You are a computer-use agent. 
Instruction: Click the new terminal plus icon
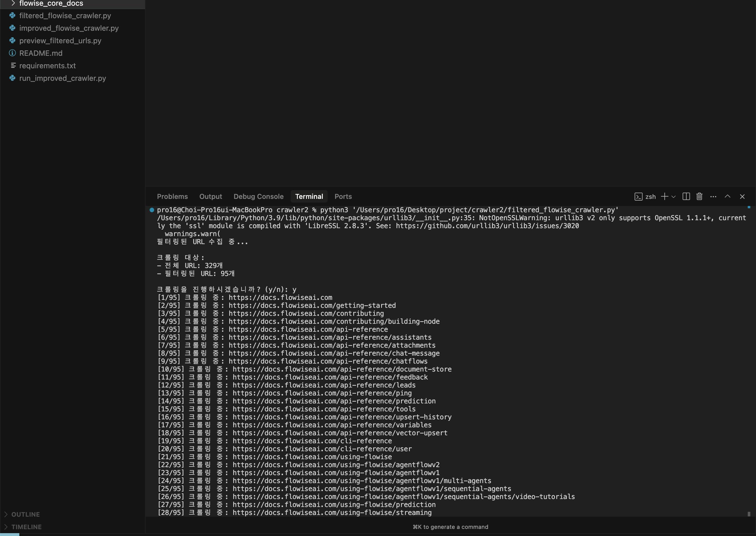[664, 197]
